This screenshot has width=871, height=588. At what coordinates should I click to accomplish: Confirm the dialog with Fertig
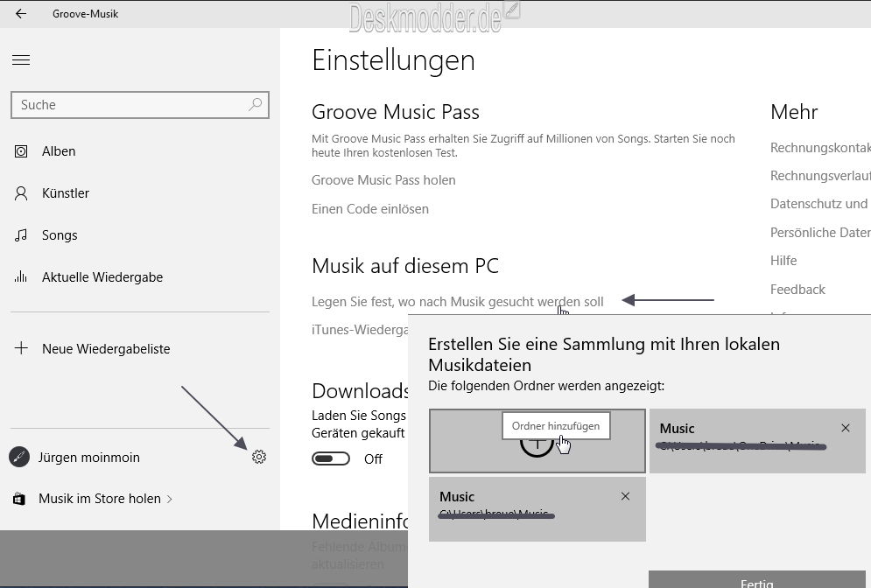click(x=757, y=579)
